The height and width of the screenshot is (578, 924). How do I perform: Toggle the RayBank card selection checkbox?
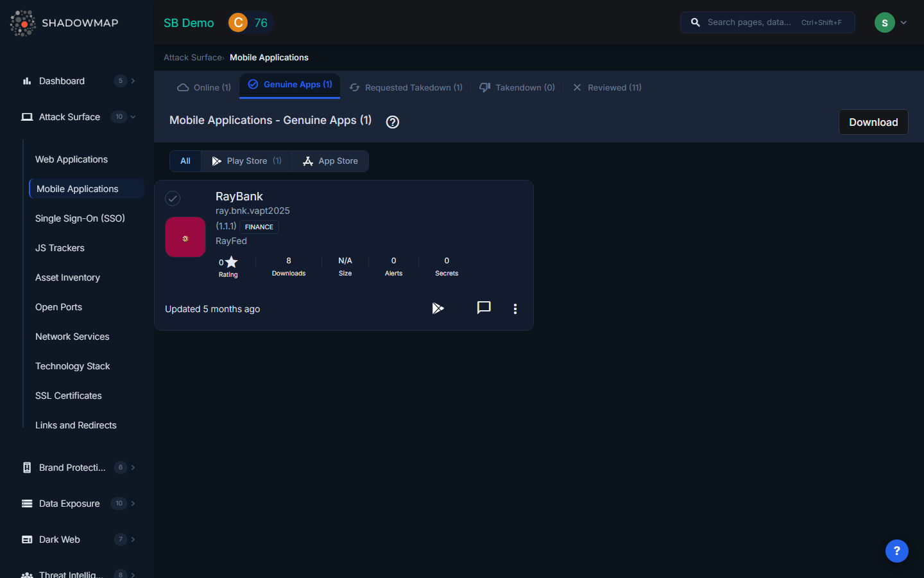tap(173, 198)
